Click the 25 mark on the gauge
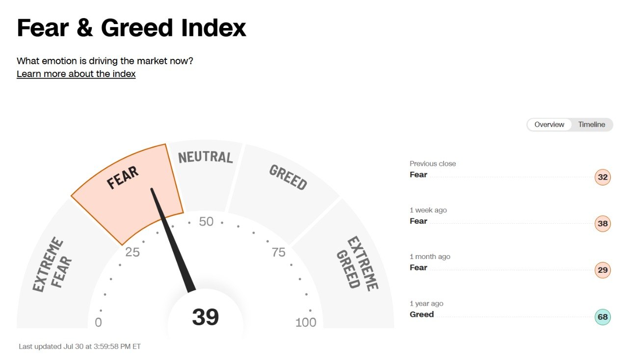This screenshot has height=364, width=628. pos(132,252)
